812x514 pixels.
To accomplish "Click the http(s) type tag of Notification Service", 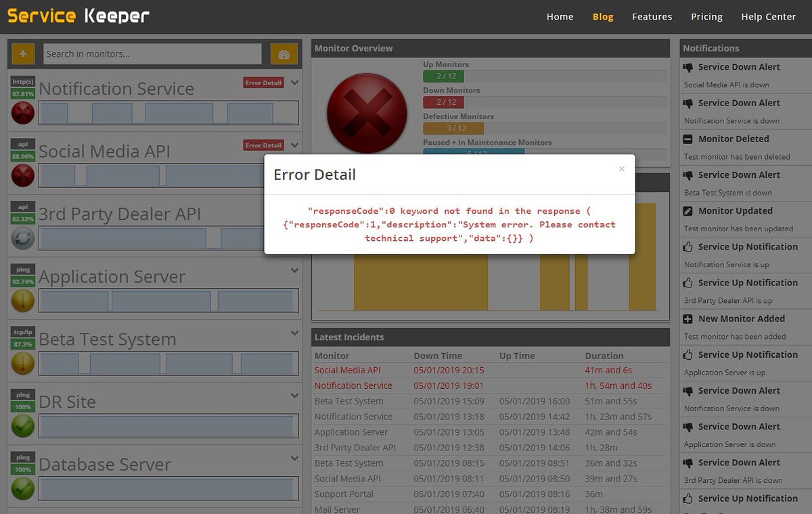I will (x=23, y=82).
